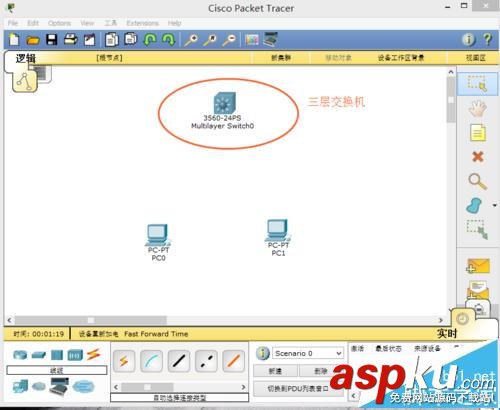Select the Routers device category
This screenshot has height=410, width=500.
[x=20, y=355]
